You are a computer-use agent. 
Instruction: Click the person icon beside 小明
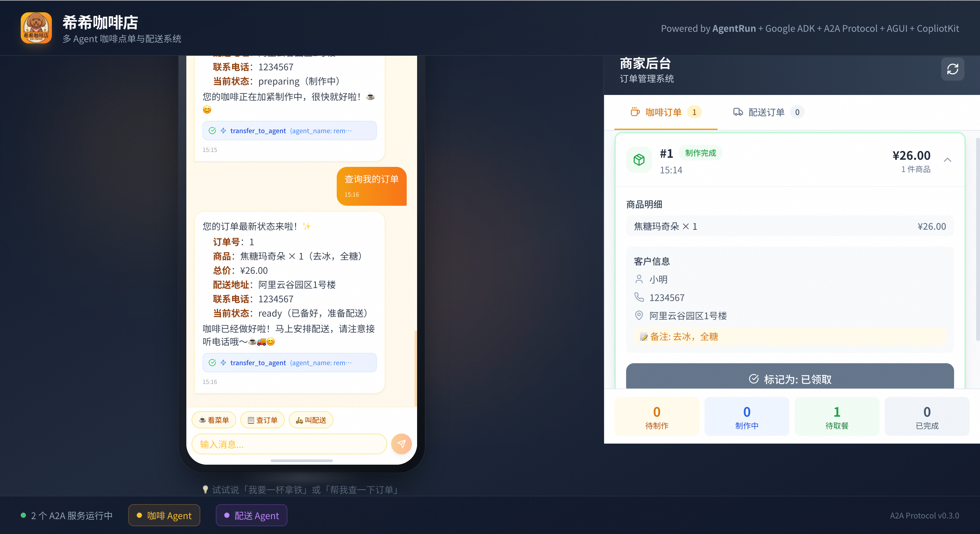[x=639, y=279]
